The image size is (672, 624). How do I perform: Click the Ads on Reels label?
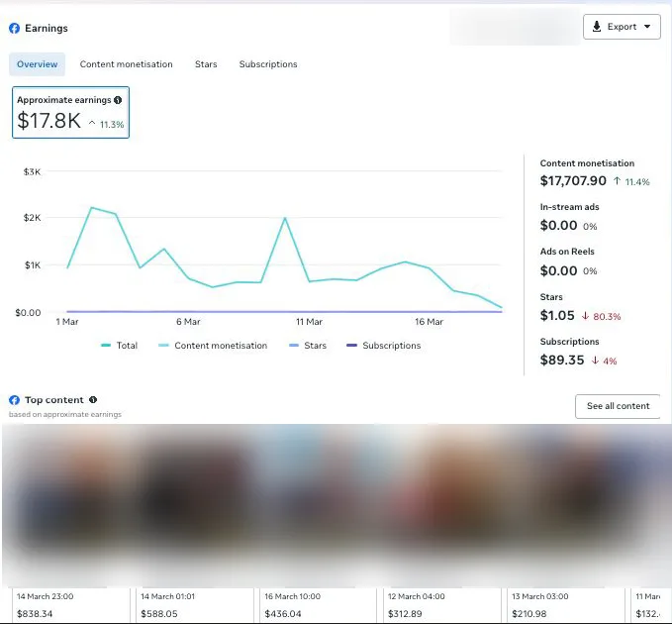[567, 252]
